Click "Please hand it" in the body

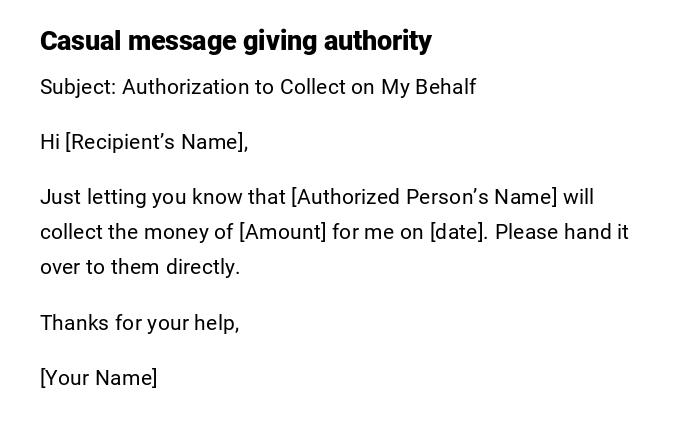(x=561, y=232)
